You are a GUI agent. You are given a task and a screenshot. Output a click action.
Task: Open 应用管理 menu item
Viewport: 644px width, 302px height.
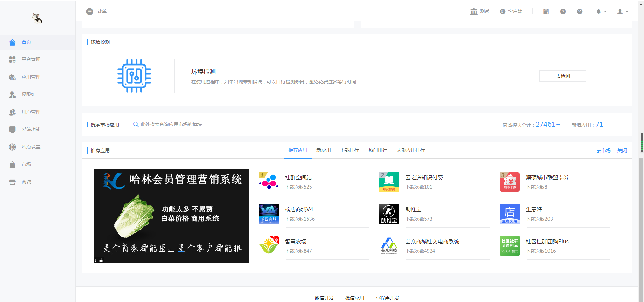coord(38,77)
